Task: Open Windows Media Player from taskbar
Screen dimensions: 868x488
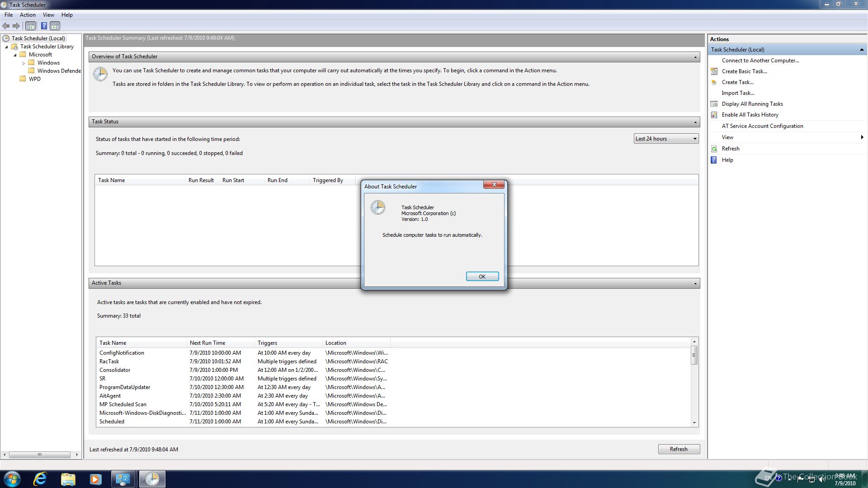Action: coord(95,479)
